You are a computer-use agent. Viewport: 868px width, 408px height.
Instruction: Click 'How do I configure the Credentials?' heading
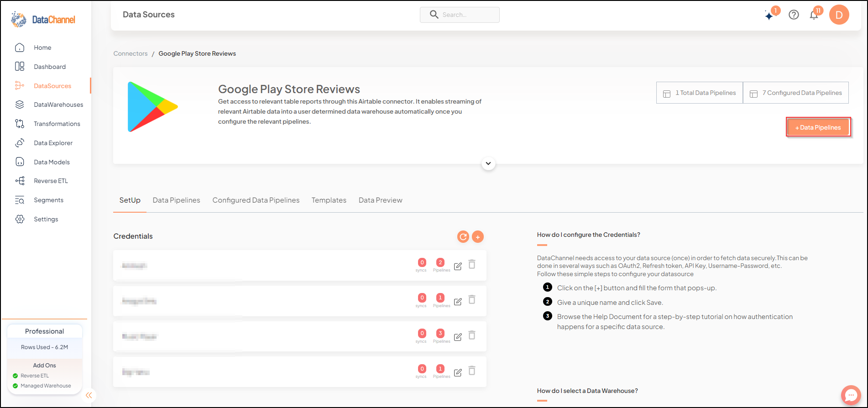coord(588,235)
